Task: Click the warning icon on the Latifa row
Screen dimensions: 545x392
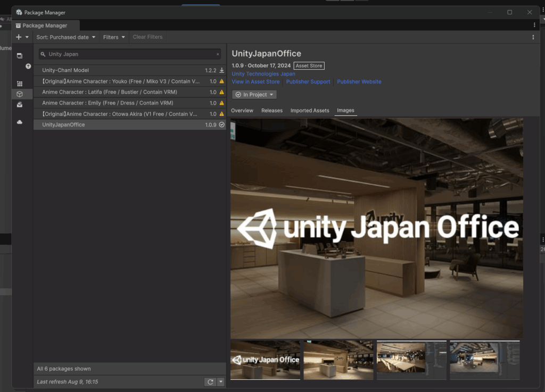Action: tap(221, 92)
